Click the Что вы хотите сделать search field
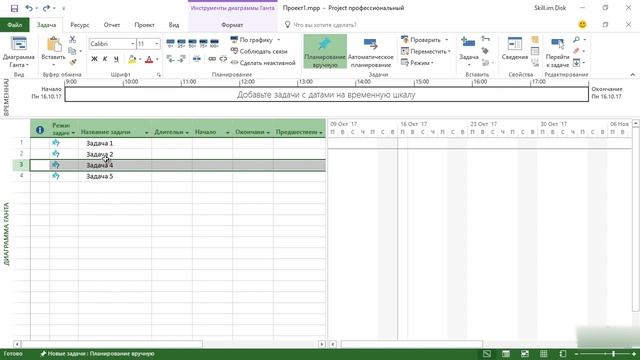 (x=324, y=25)
